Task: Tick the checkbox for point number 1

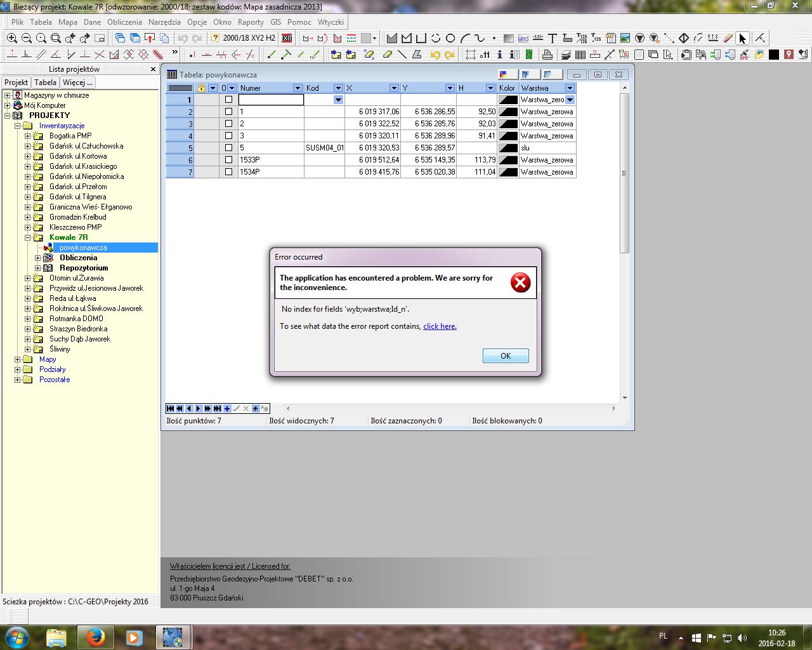Action: point(228,112)
